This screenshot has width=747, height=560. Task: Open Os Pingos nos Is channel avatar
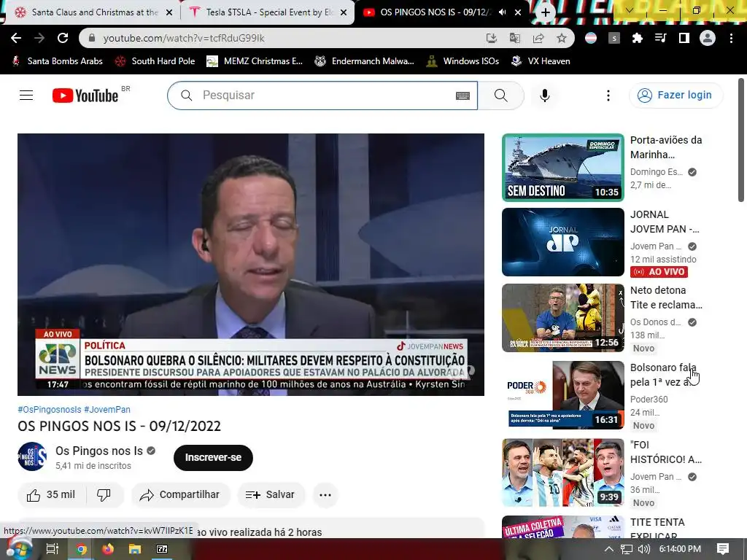(32, 456)
